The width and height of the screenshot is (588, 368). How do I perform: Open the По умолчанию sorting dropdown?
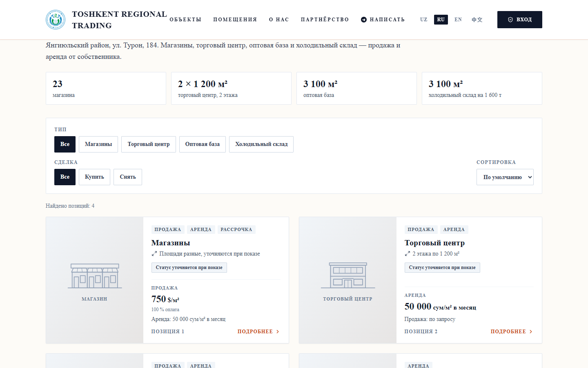(505, 177)
